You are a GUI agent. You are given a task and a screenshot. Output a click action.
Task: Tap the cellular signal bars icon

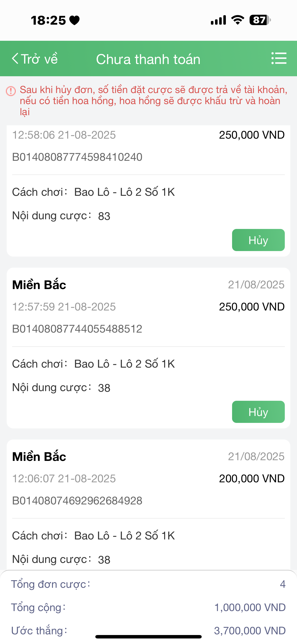tap(218, 20)
